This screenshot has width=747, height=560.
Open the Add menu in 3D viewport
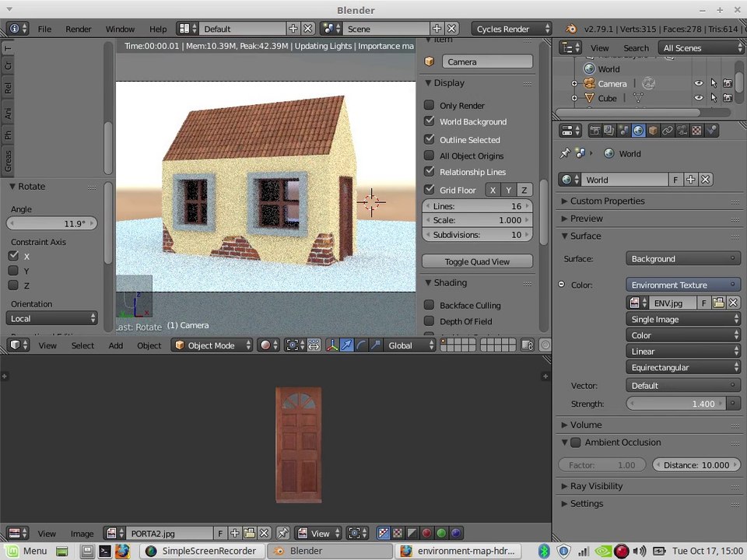(x=116, y=345)
